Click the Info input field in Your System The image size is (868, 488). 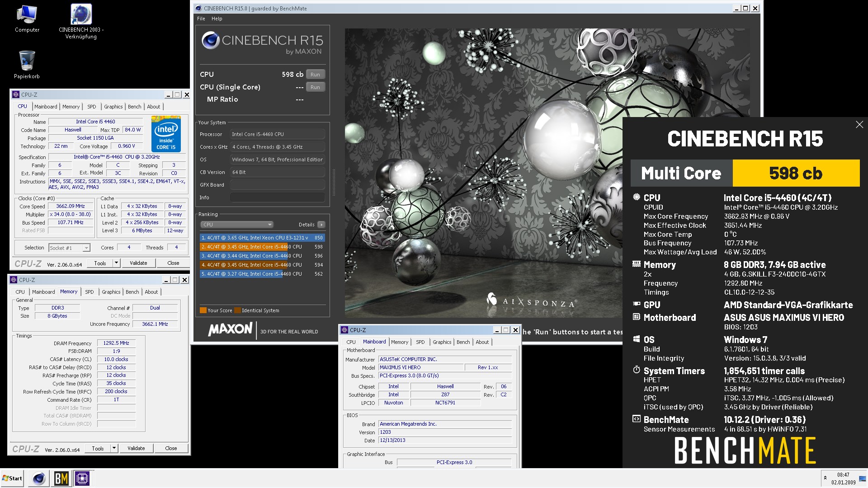tap(277, 197)
